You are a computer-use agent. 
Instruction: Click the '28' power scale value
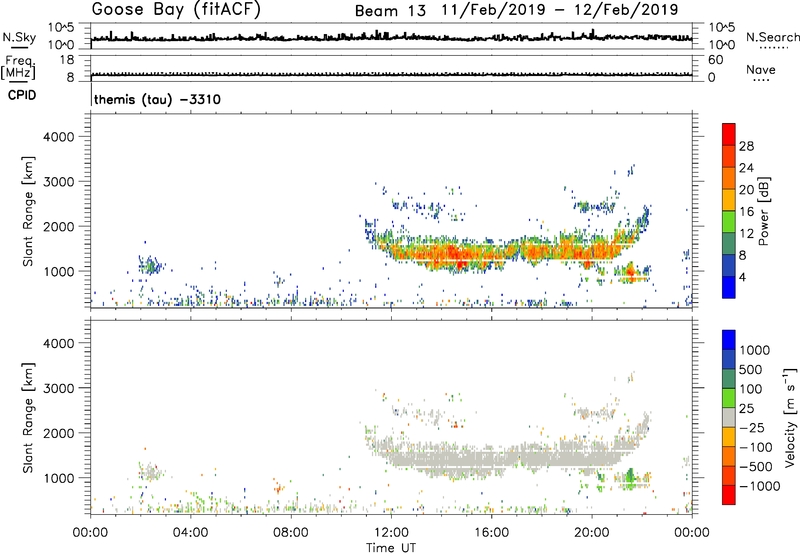pyautogui.click(x=746, y=146)
